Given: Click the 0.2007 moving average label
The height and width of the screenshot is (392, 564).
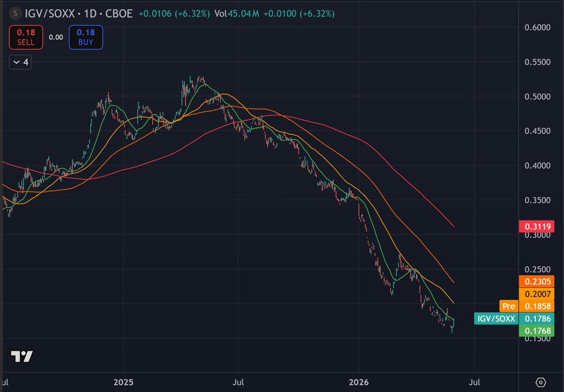Looking at the screenshot, I should [537, 294].
